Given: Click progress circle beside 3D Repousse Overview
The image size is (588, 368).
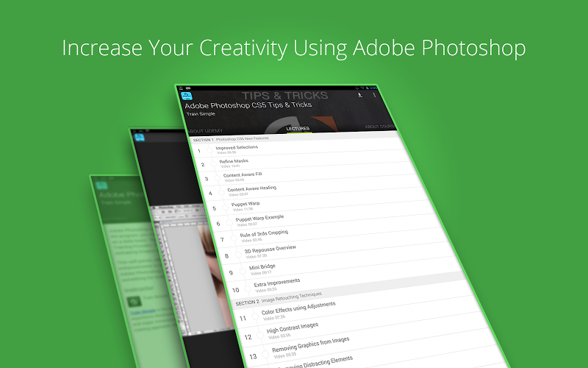Looking at the screenshot, I should tap(238, 255).
